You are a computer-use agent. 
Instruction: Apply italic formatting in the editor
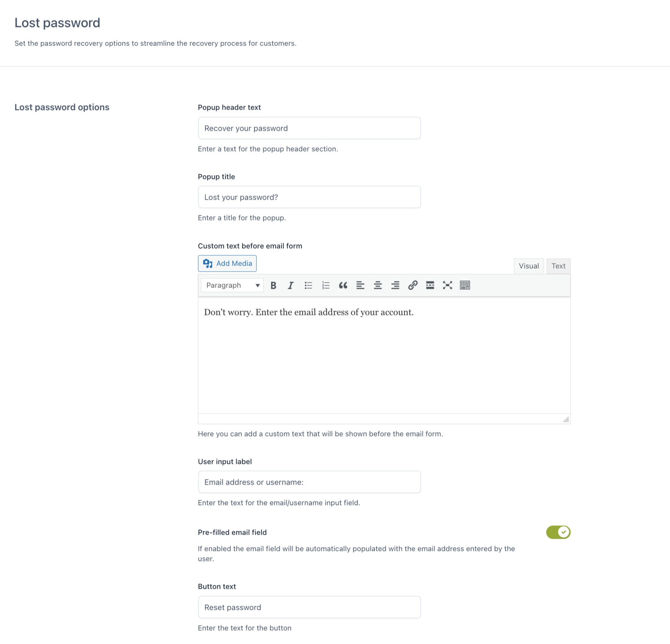coord(291,285)
